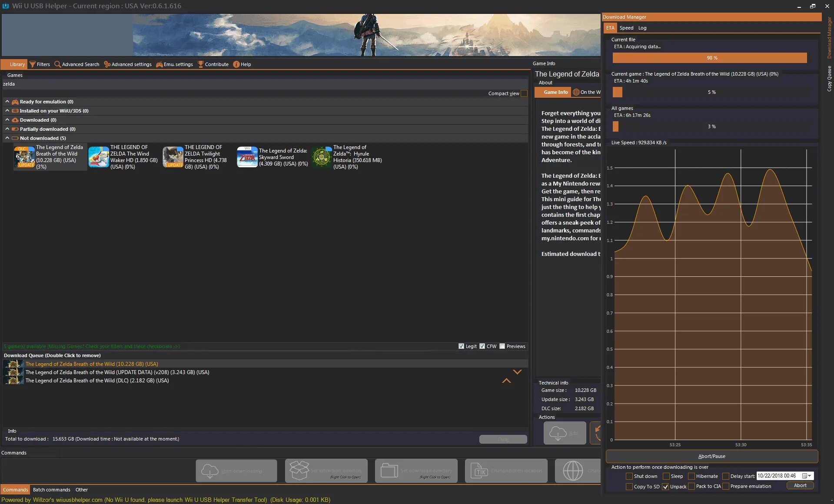Open Advanced settings
Screen dimensions: 834x504
click(x=127, y=64)
